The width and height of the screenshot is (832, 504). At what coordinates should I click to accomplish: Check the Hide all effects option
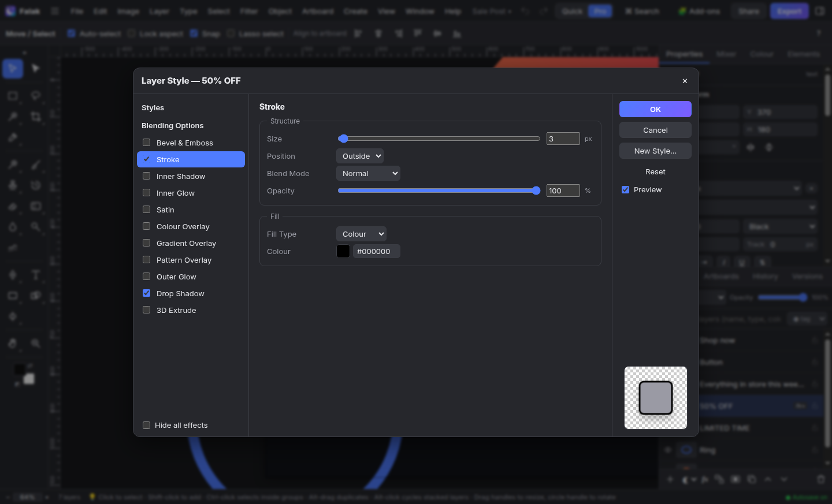(147, 425)
